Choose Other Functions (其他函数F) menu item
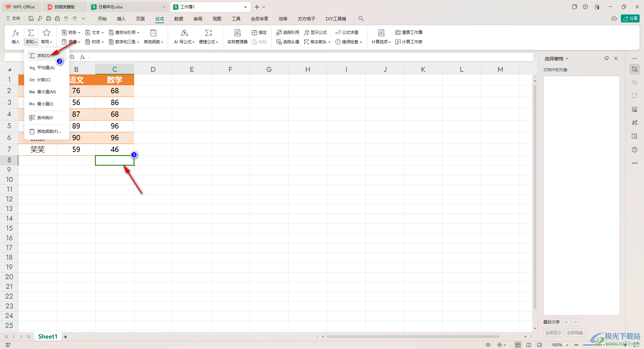644x349 pixels. [47, 132]
